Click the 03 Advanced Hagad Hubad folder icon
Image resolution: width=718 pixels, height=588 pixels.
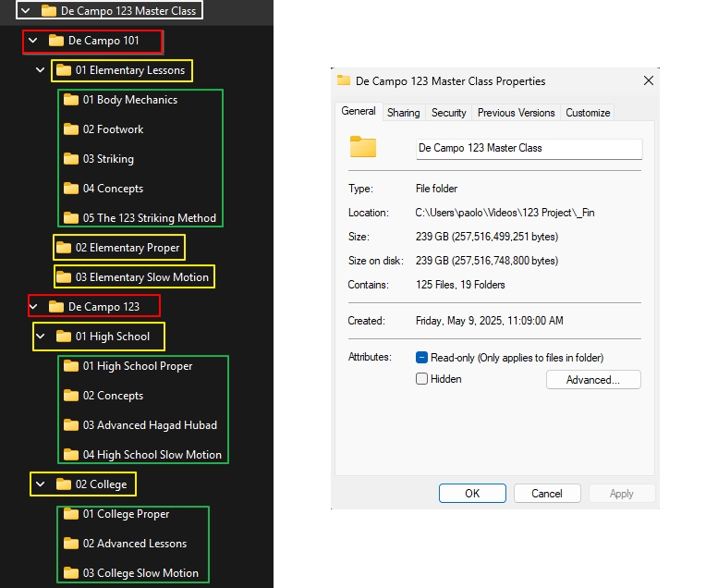(x=70, y=425)
